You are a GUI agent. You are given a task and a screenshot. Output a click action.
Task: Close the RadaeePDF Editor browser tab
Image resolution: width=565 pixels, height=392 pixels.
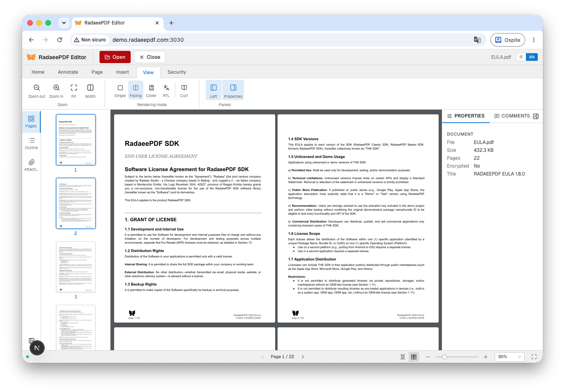[x=157, y=23]
